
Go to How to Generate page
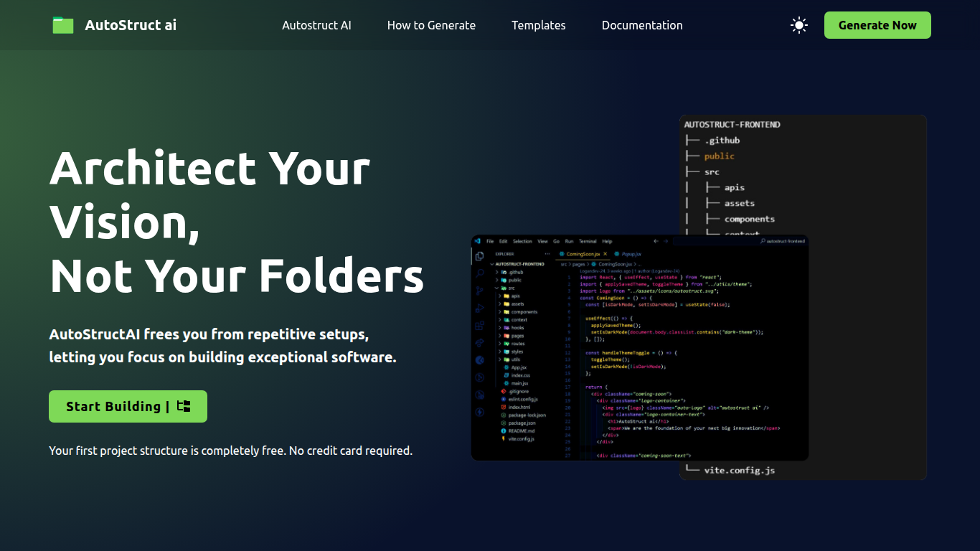click(431, 25)
